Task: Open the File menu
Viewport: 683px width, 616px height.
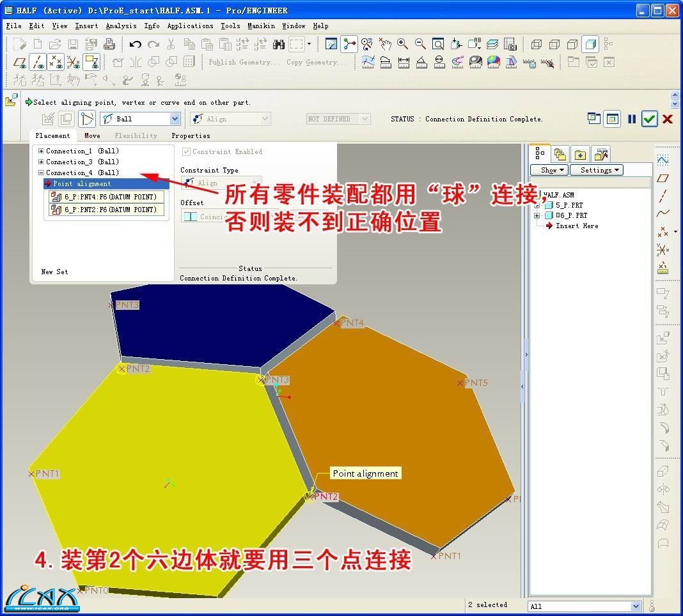Action: tap(13, 26)
